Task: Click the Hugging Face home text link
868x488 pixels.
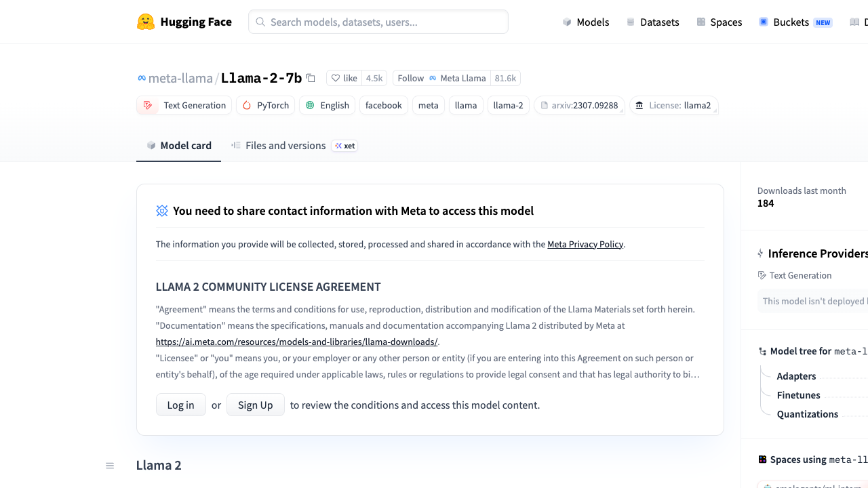Action: (196, 22)
